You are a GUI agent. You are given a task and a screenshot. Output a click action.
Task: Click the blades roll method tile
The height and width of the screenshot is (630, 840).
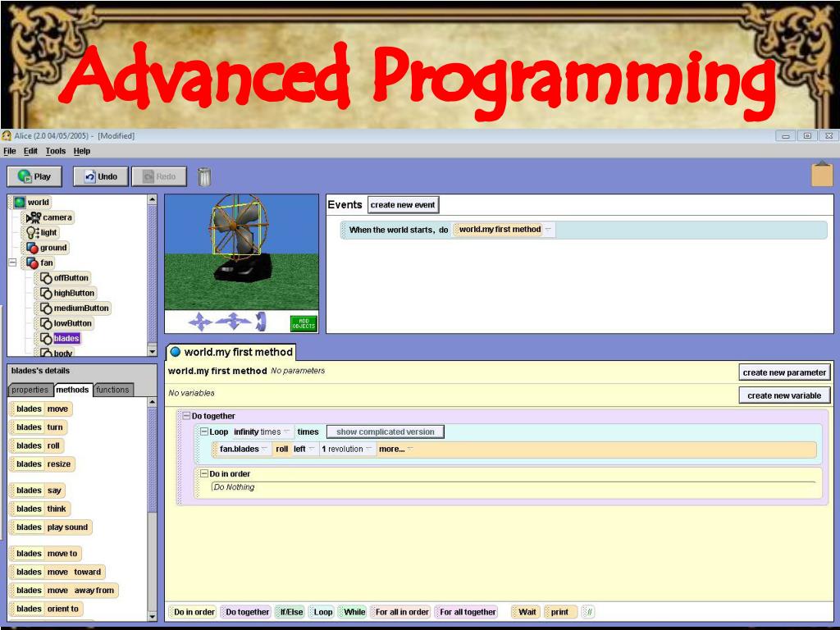pyautogui.click(x=37, y=445)
